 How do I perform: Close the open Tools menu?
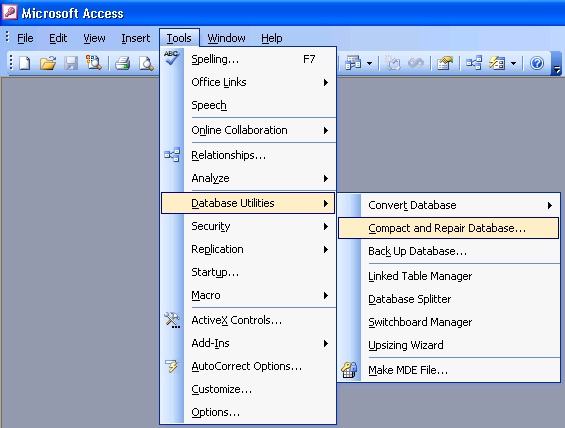coord(179,38)
